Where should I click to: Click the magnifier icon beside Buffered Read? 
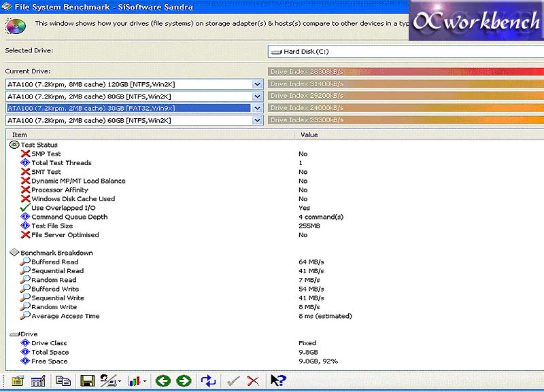tap(25, 262)
